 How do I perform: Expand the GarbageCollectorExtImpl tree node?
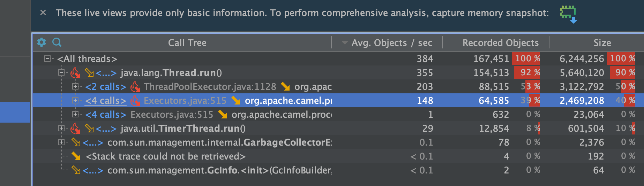pos(61,142)
